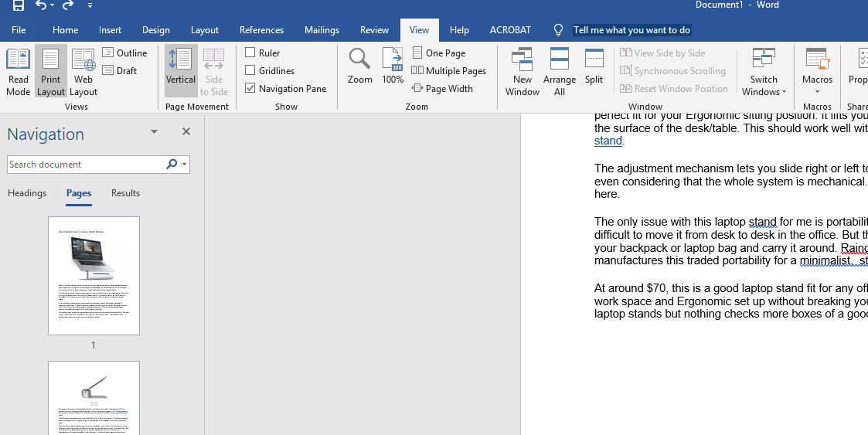
Task: Click the Tell me what you want field
Action: point(631,30)
